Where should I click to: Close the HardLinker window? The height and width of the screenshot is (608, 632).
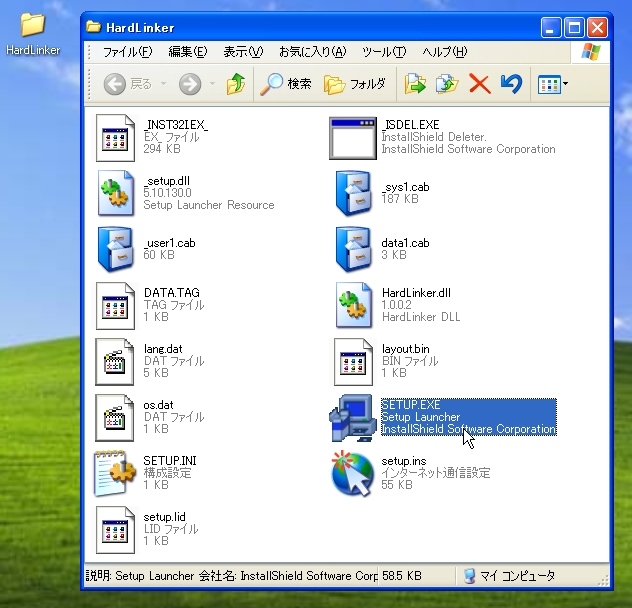[x=597, y=28]
